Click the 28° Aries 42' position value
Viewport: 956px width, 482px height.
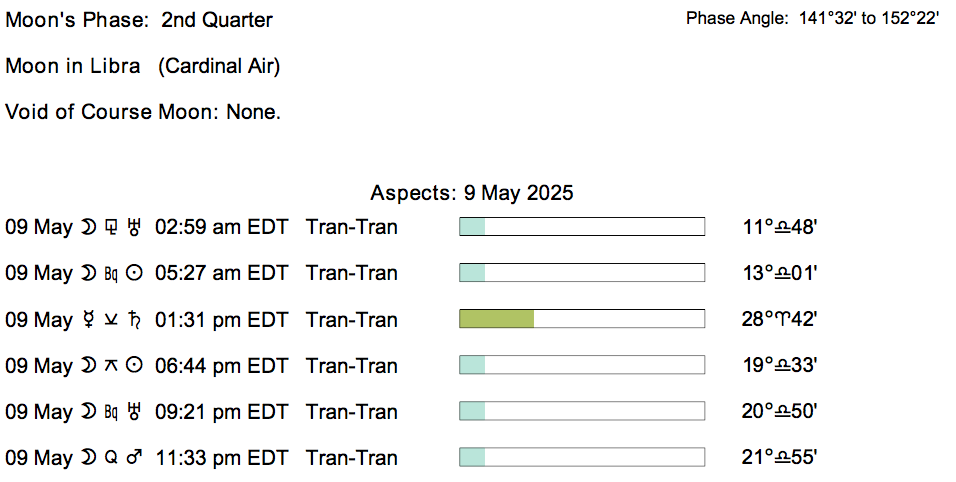coord(780,320)
